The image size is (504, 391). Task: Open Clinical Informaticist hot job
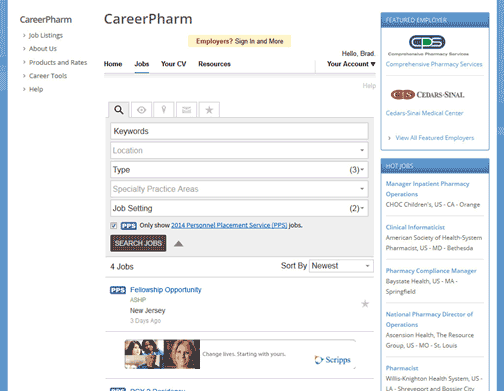coord(415,227)
